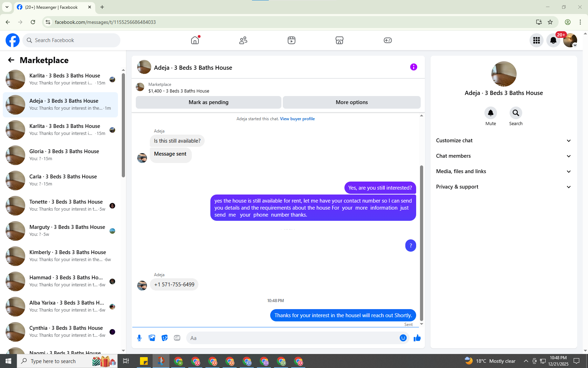Open the GIF picker
588x368 pixels.
pyautogui.click(x=177, y=338)
